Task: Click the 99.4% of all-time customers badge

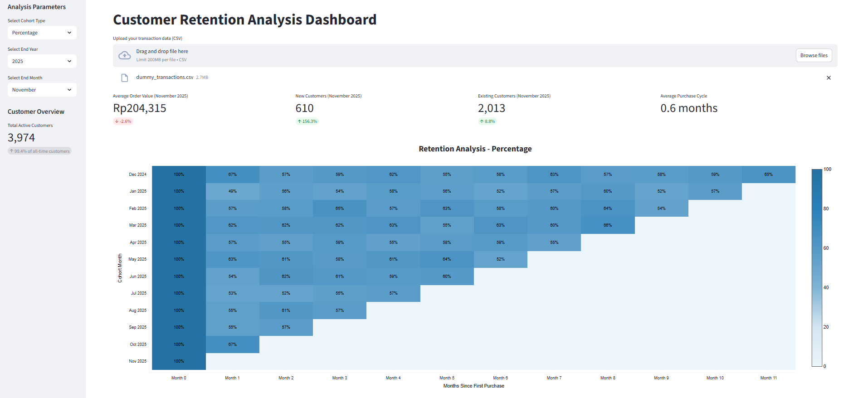Action: click(40, 151)
